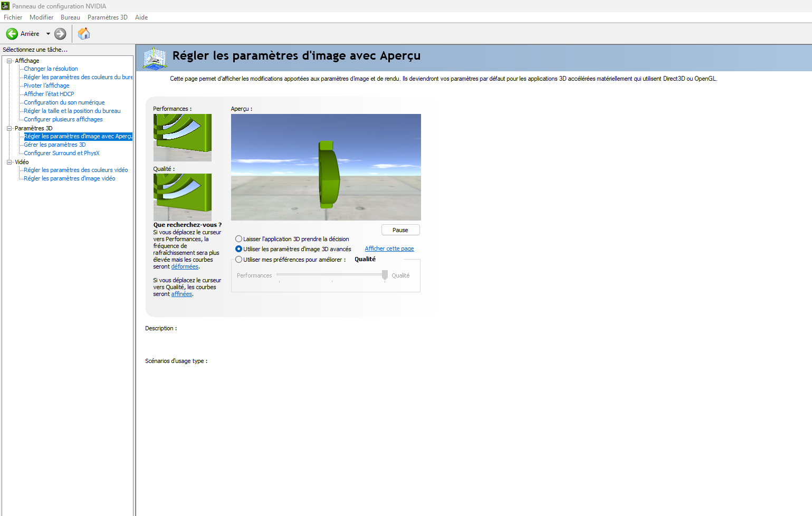Click the Performances sample thumbnail
The height and width of the screenshot is (516, 812).
pos(183,138)
